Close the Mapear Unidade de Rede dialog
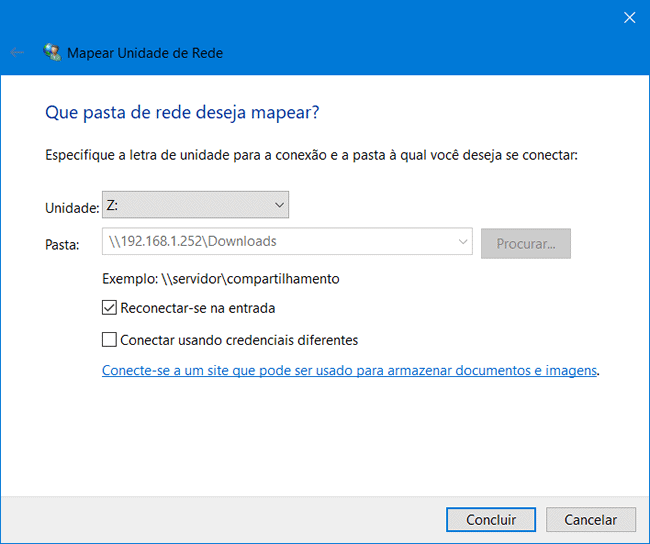 pyautogui.click(x=629, y=17)
